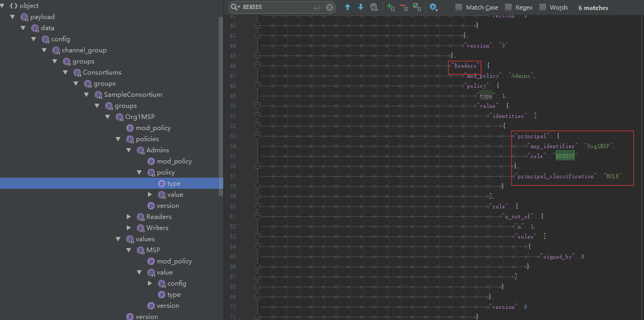Toggle code fold marker on line 53
The height and width of the screenshot is (320, 644).
click(257, 136)
